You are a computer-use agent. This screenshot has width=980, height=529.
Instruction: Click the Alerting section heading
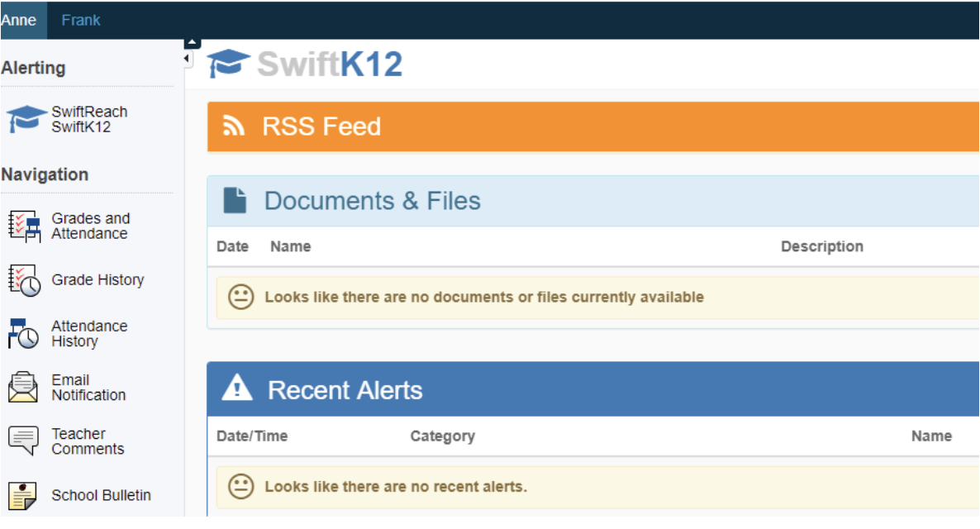pos(33,68)
